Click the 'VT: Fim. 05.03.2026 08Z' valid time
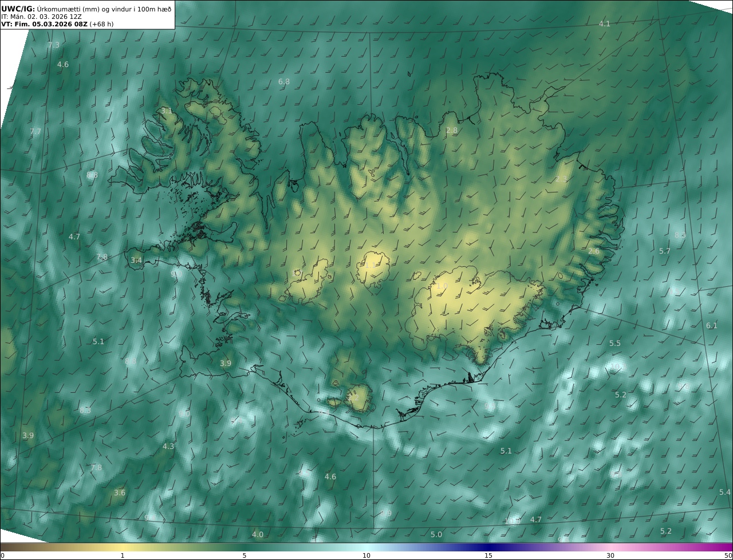 coord(44,25)
